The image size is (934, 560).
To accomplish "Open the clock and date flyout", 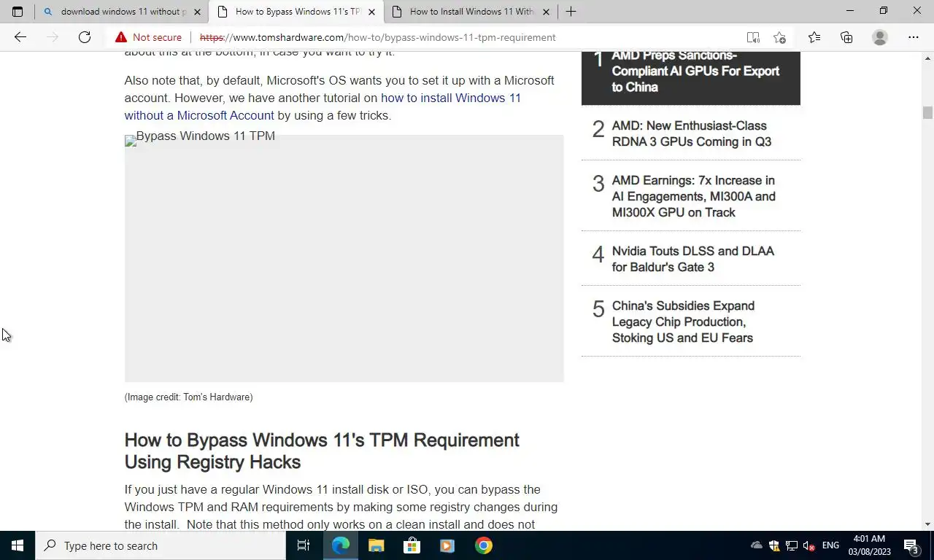I will point(870,545).
